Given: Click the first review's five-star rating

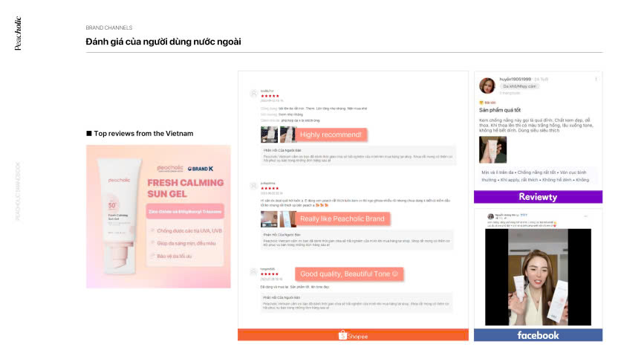Looking at the screenshot, I should 270,96.
